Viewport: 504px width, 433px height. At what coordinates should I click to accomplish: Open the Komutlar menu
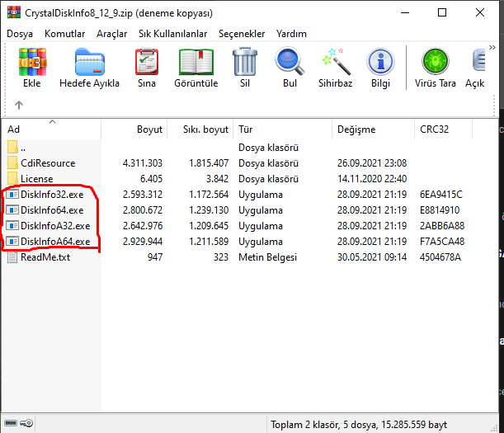coord(64,34)
